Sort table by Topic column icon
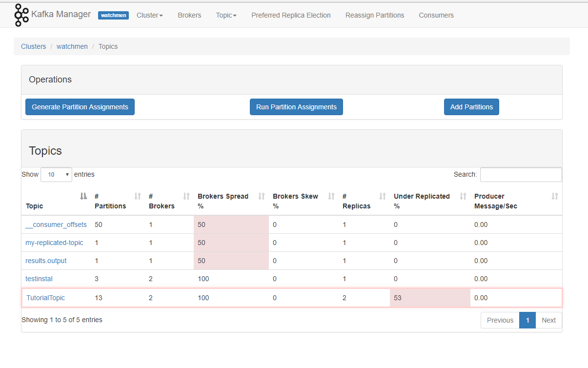This screenshot has width=588, height=368. (x=83, y=196)
